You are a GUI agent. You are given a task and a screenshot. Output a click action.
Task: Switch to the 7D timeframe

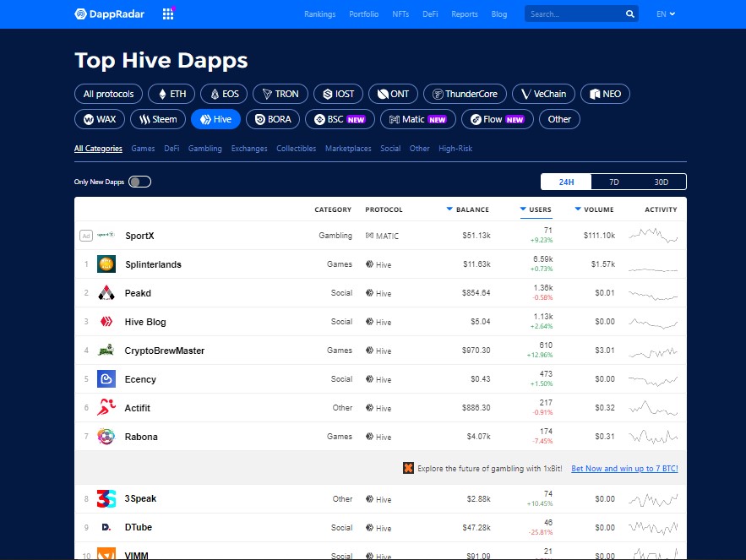614,182
